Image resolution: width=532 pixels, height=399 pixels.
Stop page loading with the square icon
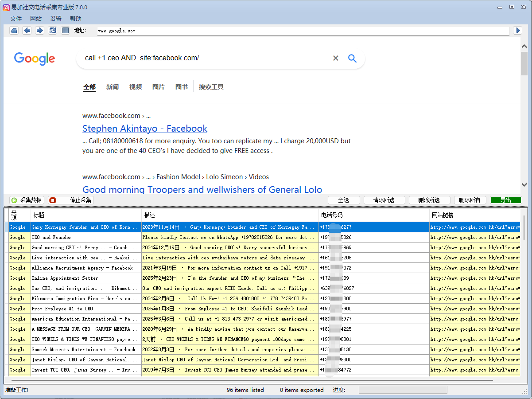(66, 31)
